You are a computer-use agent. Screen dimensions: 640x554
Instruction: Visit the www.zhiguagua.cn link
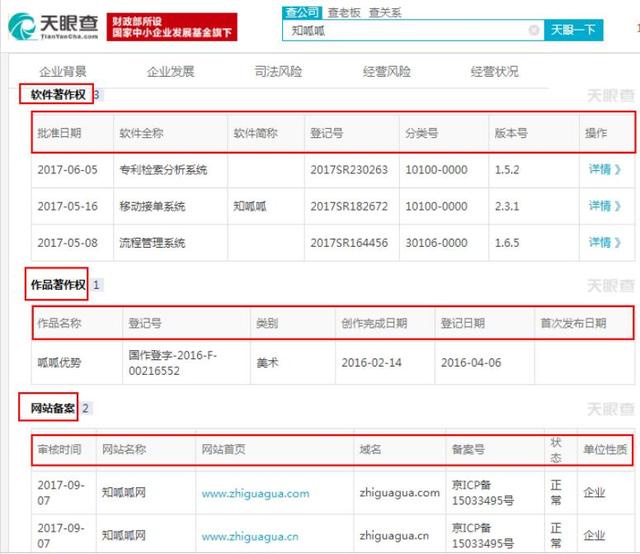click(250, 536)
